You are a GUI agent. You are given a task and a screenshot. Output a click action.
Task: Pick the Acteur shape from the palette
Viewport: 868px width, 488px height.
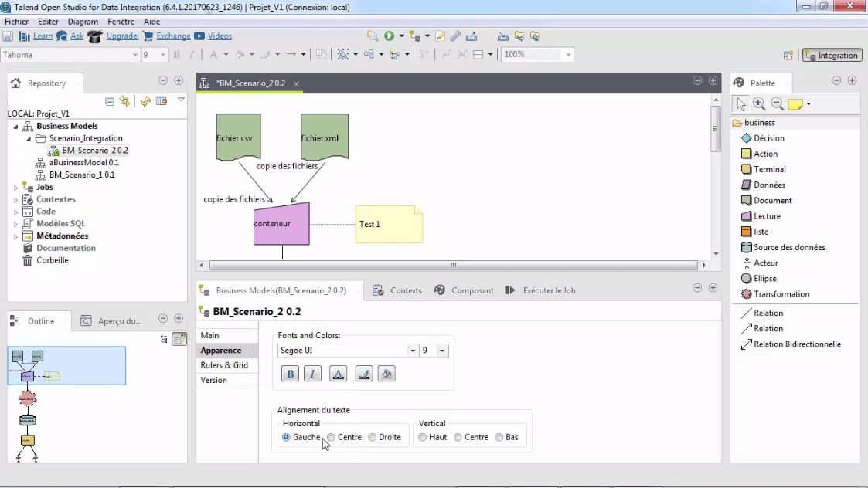765,263
